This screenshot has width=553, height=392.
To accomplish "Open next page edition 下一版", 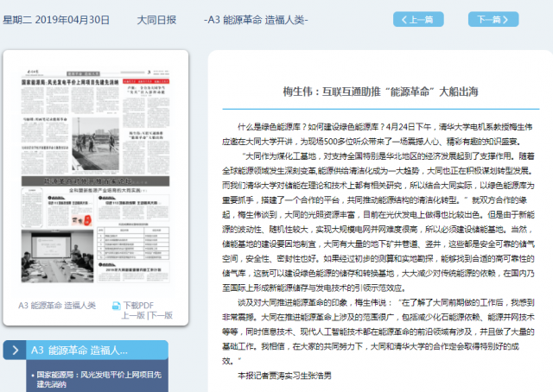I will (x=161, y=315).
